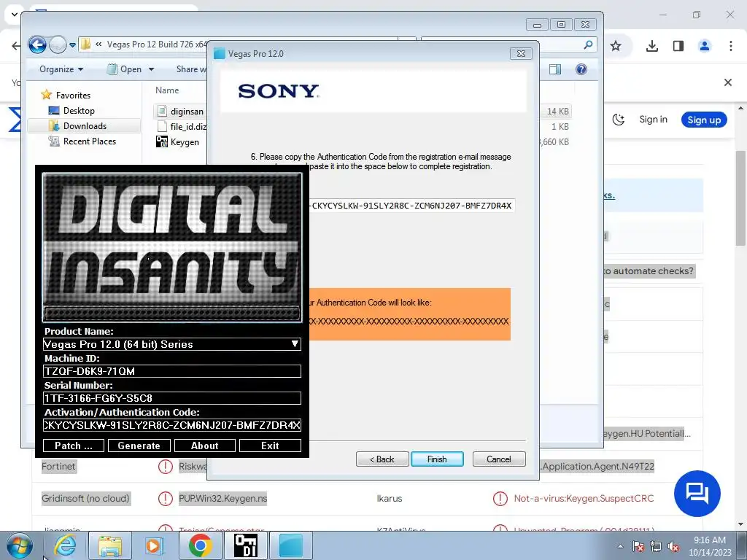Image resolution: width=747 pixels, height=560 pixels.
Task: Click the muted volume tray icon
Action: pyautogui.click(x=673, y=546)
